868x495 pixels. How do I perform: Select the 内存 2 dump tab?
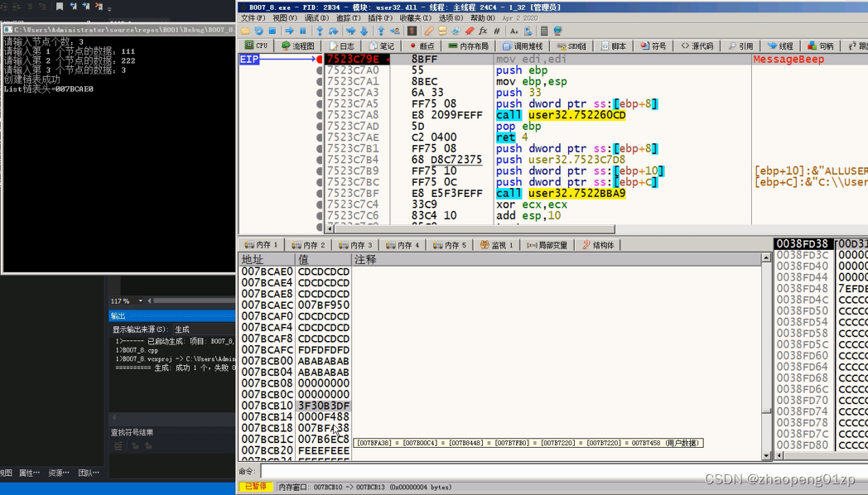(x=308, y=245)
